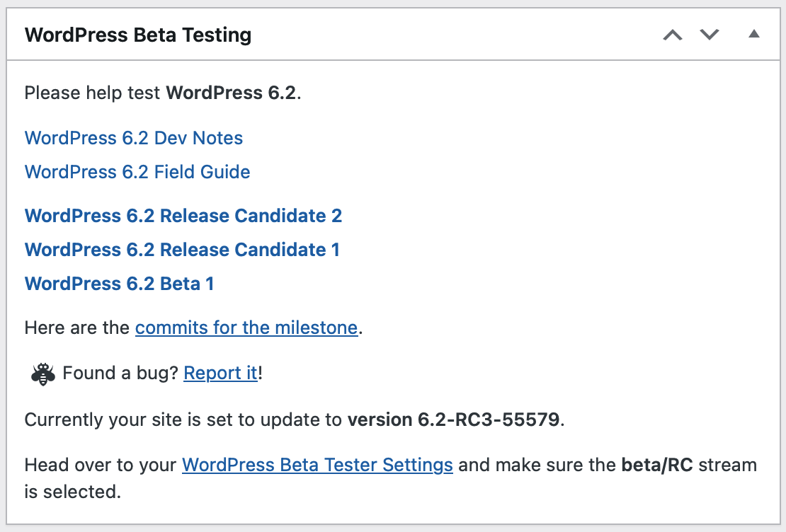
Task: Open WordPress 6.2 Dev Notes link
Action: [x=134, y=138]
